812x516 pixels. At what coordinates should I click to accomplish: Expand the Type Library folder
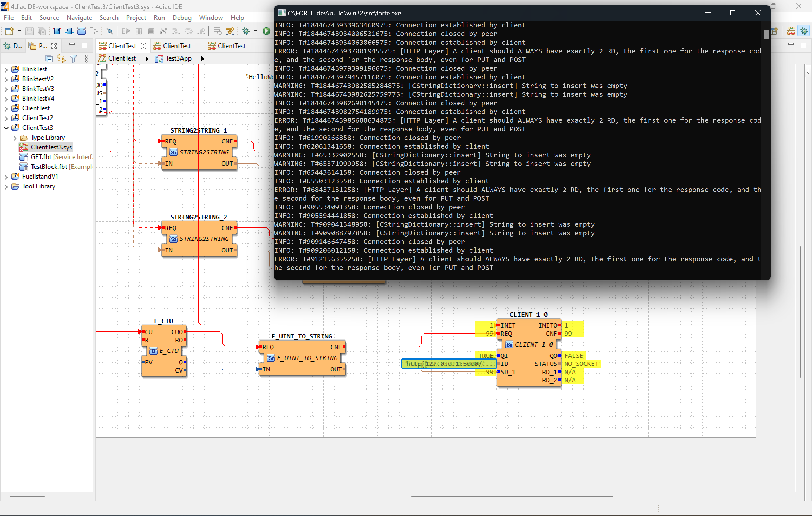click(15, 138)
